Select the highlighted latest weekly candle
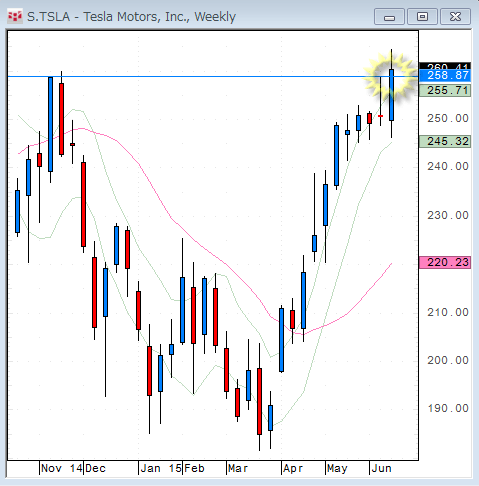Viewport: 479px width, 486px height. (392, 95)
